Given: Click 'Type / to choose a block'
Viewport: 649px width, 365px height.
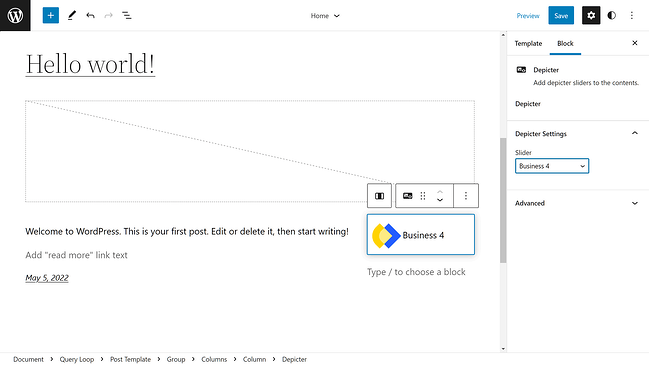Looking at the screenshot, I should (416, 272).
